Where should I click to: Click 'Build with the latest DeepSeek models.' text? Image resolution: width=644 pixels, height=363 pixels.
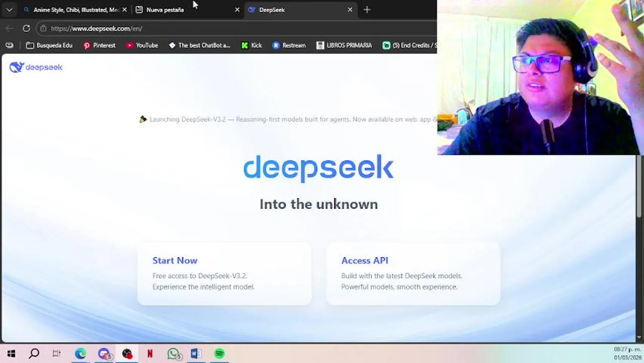point(402,276)
